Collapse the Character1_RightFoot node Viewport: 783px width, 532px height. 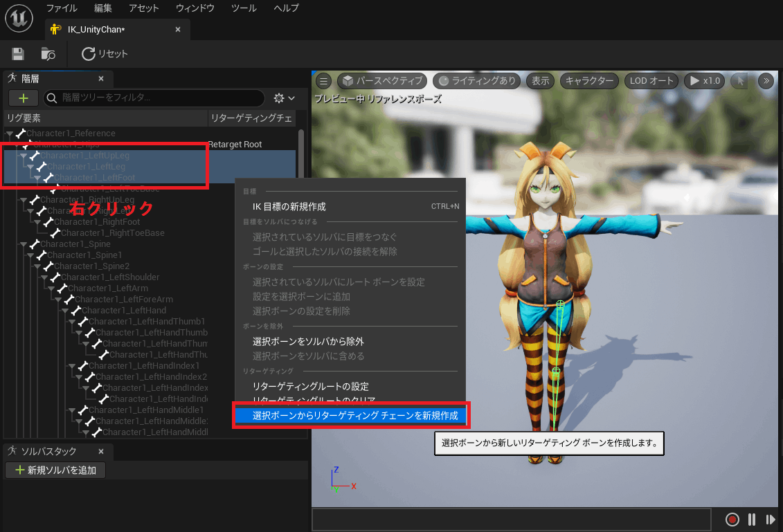tap(37, 222)
